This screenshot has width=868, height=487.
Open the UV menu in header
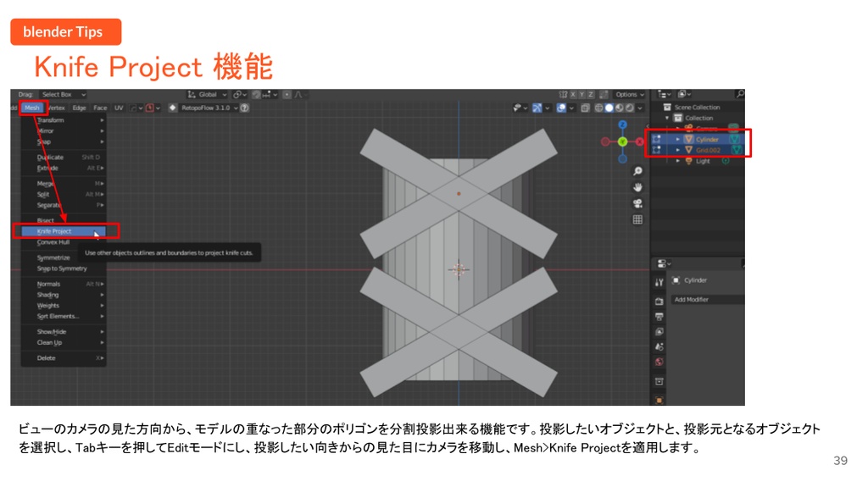point(119,108)
